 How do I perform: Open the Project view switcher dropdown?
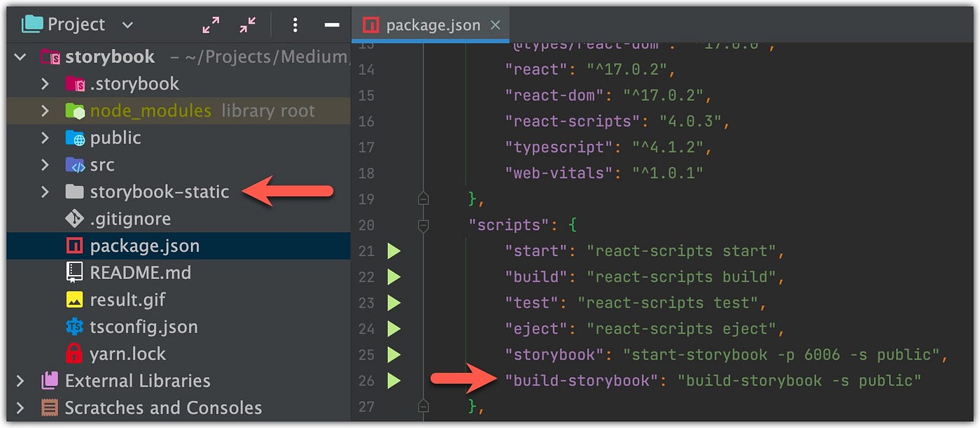[x=127, y=24]
